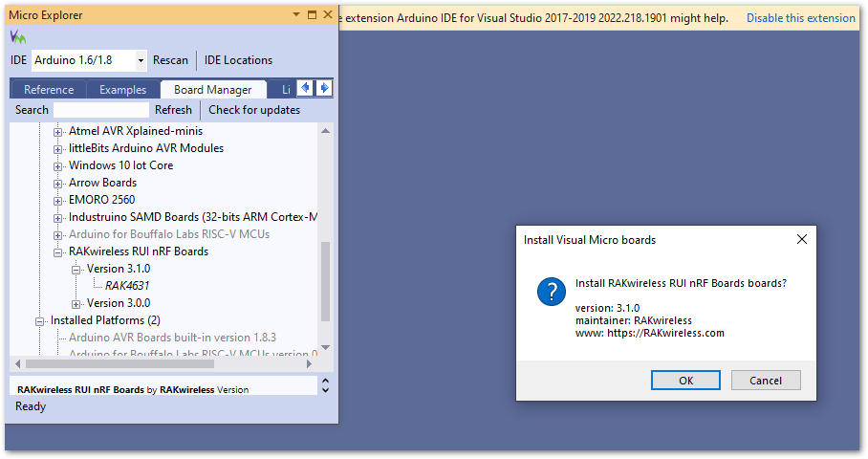Click the vertical scrollbar thumb in tree
This screenshot has width=868, height=459.
[325, 281]
